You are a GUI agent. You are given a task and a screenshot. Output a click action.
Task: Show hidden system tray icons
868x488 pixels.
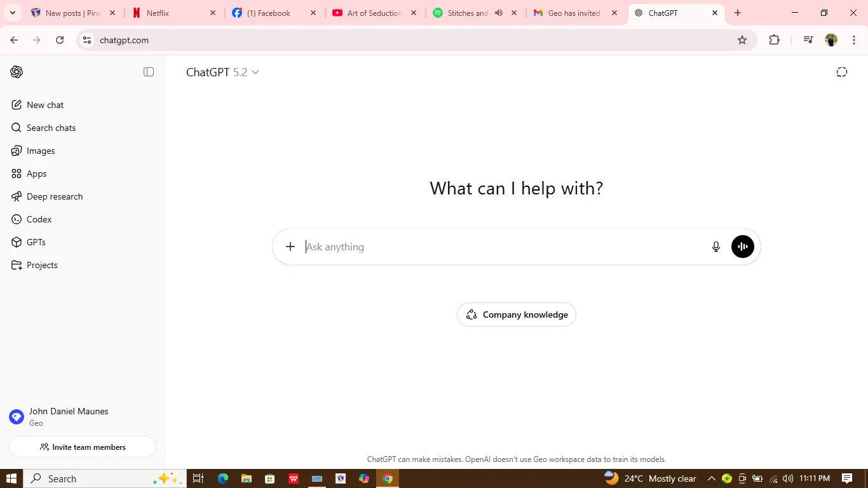pyautogui.click(x=712, y=478)
